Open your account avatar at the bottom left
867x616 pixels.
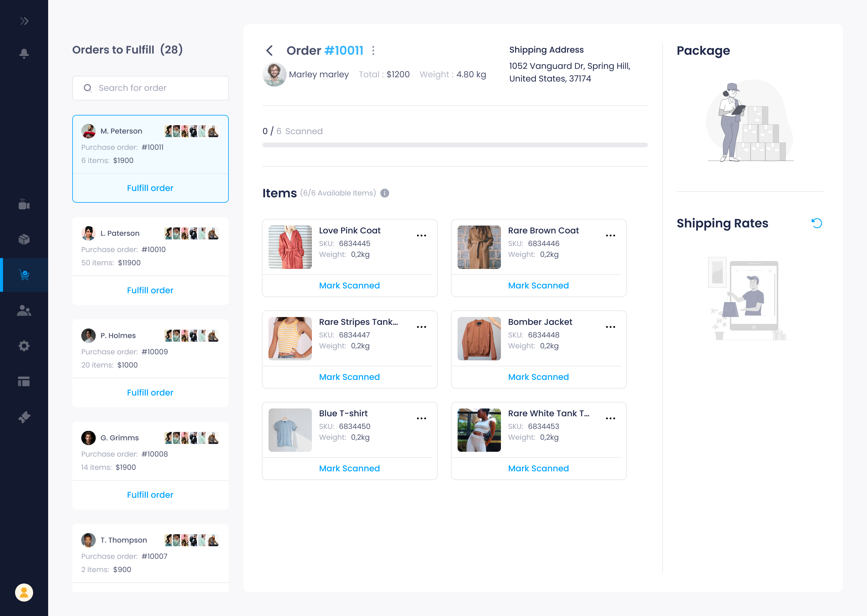[24, 593]
